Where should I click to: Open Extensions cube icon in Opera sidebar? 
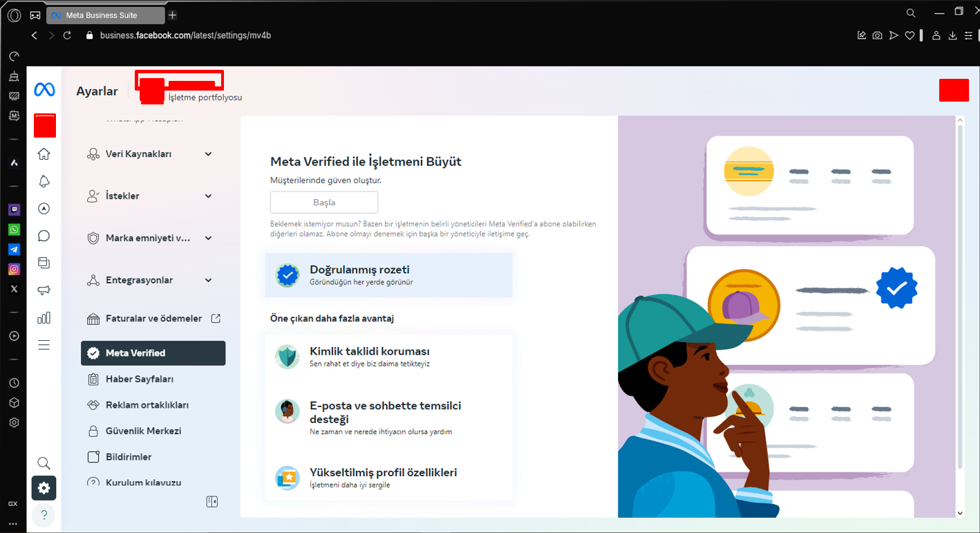point(14,402)
